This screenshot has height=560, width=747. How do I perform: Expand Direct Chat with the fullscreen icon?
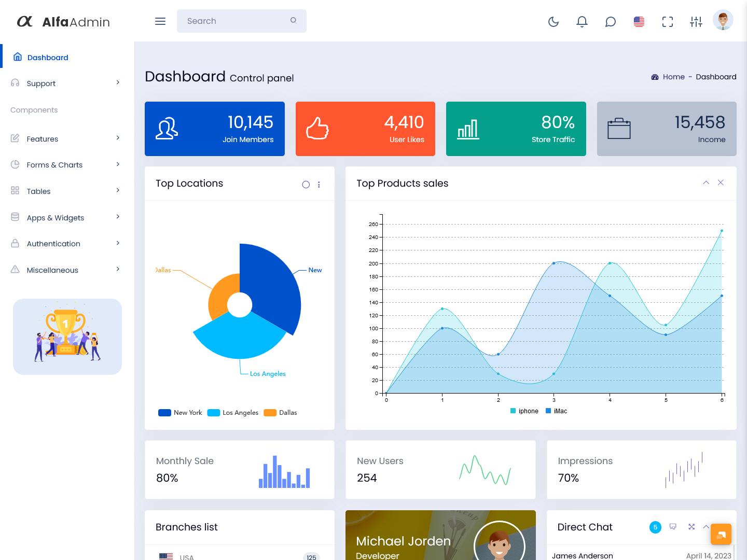pos(691,527)
